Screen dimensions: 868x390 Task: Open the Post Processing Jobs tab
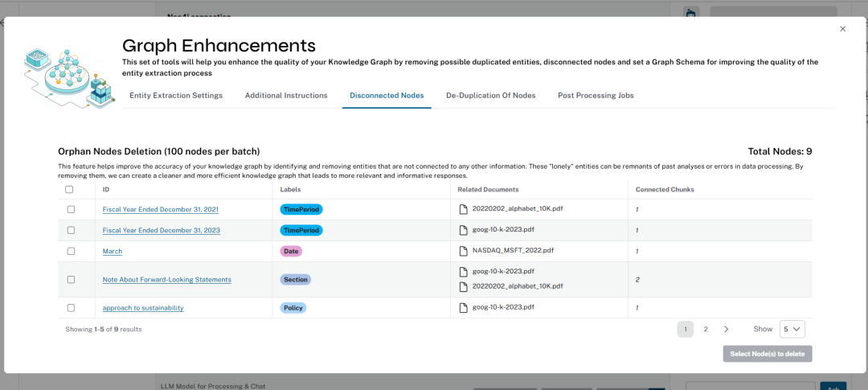click(596, 96)
